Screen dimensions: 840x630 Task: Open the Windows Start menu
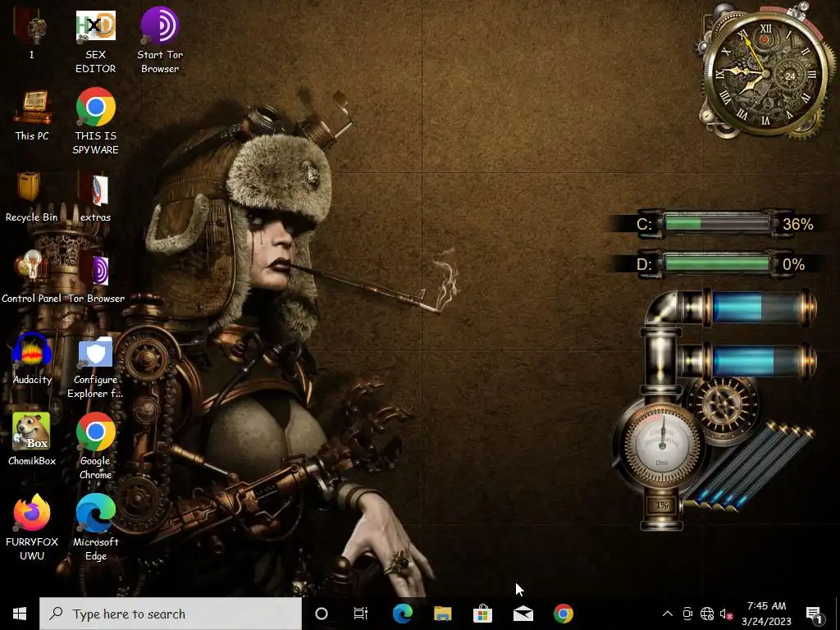[x=20, y=614]
